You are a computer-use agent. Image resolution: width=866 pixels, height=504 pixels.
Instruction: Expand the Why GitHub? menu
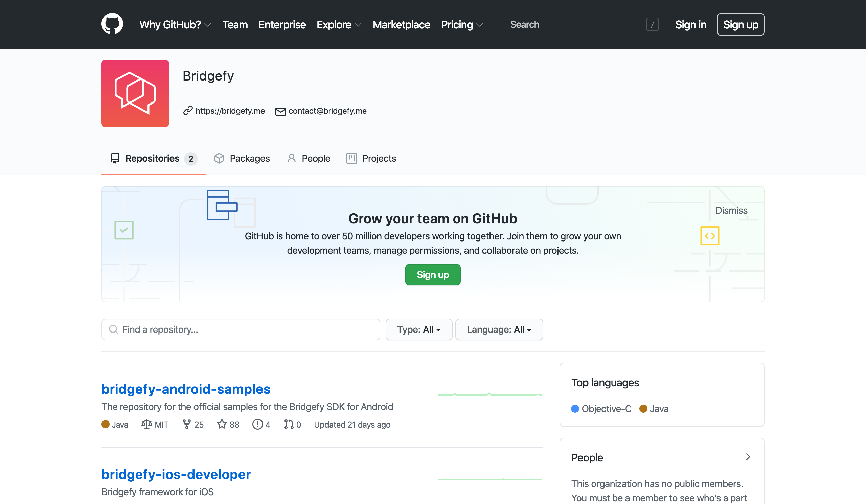(x=175, y=24)
